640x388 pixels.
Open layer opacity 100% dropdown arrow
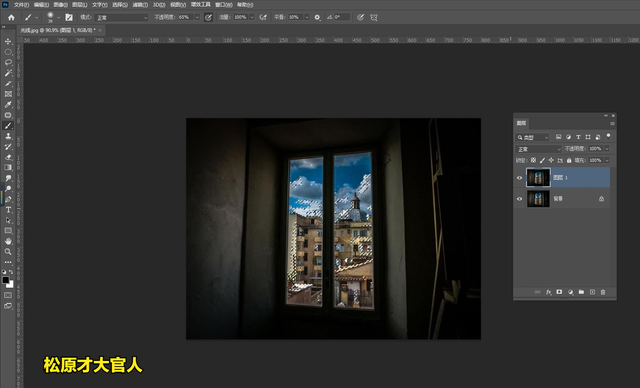pyautogui.click(x=607, y=149)
